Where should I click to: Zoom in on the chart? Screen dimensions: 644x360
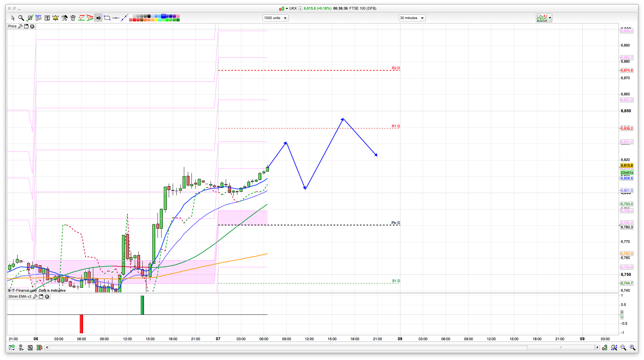[632, 347]
